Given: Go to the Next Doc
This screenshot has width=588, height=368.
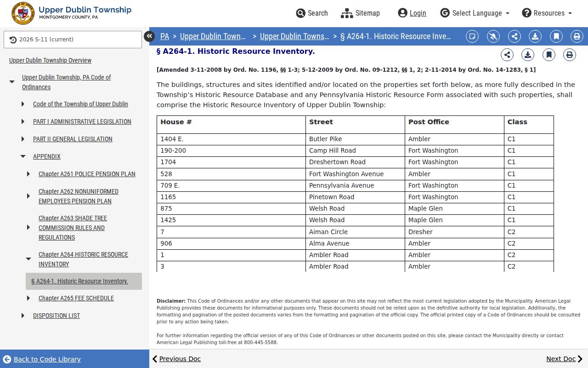Looking at the screenshot, I should [x=565, y=359].
